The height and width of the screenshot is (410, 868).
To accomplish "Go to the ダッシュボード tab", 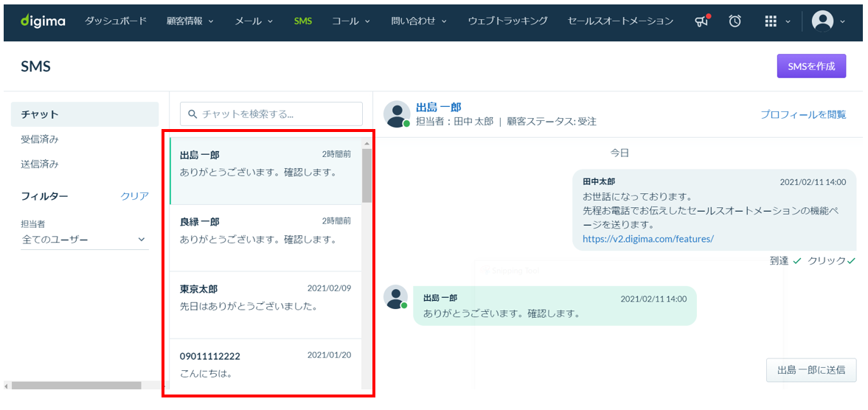I will (x=116, y=21).
